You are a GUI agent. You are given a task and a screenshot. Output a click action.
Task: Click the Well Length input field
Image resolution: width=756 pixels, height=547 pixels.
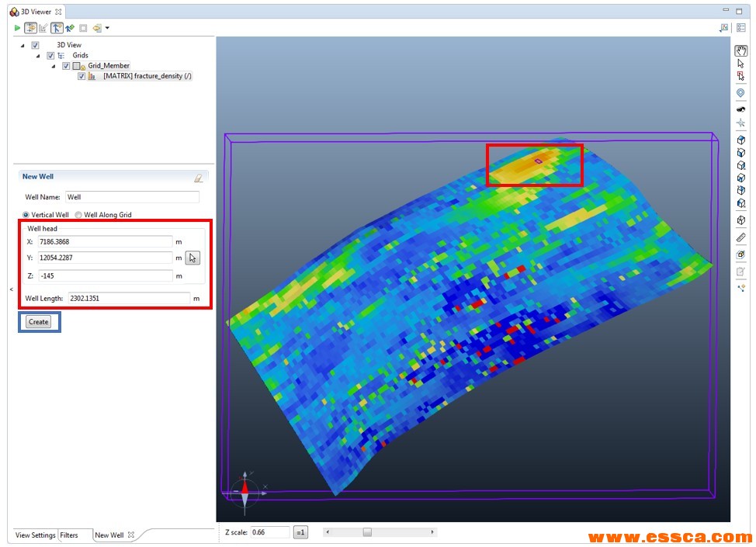(128, 298)
